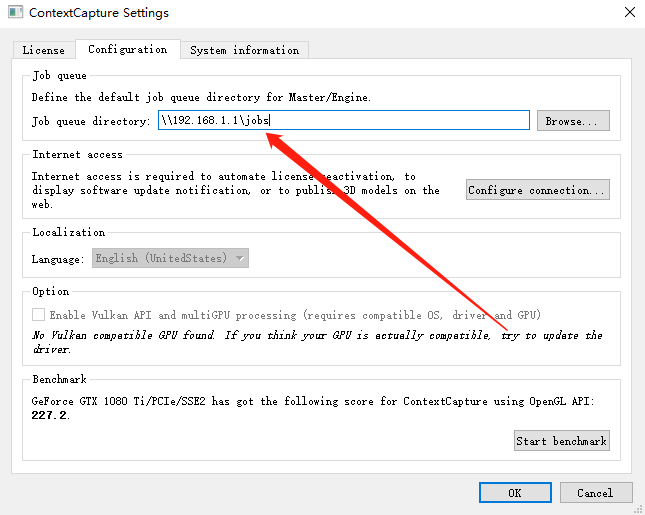The image size is (645, 515).
Task: Click the Internet access description text
Action: coord(235,190)
